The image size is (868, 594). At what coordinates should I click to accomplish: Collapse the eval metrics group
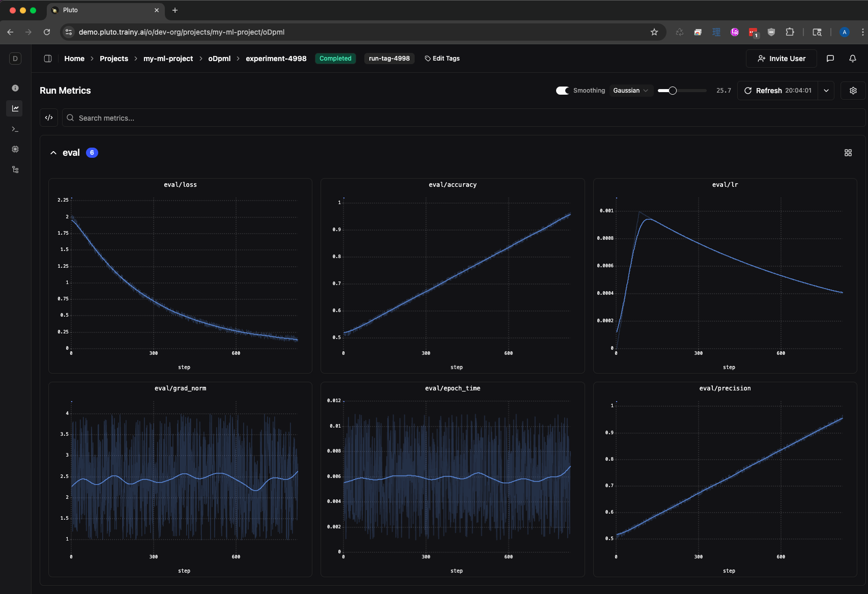[53, 153]
